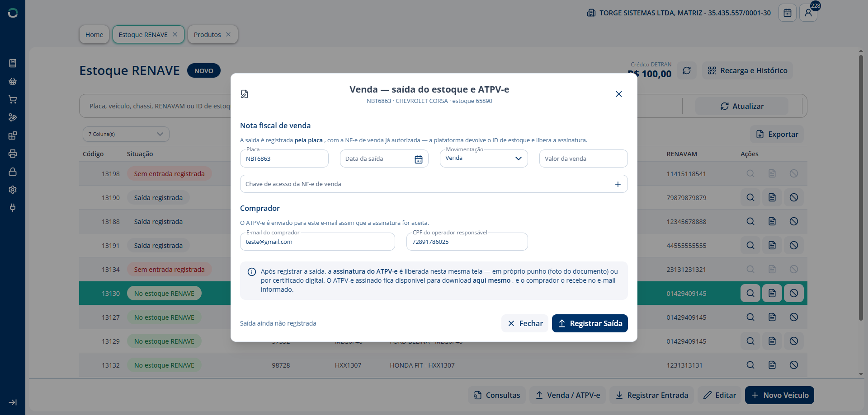Open the basket icon in left sidebar
Image resolution: width=868 pixels, height=415 pixels.
click(x=13, y=81)
